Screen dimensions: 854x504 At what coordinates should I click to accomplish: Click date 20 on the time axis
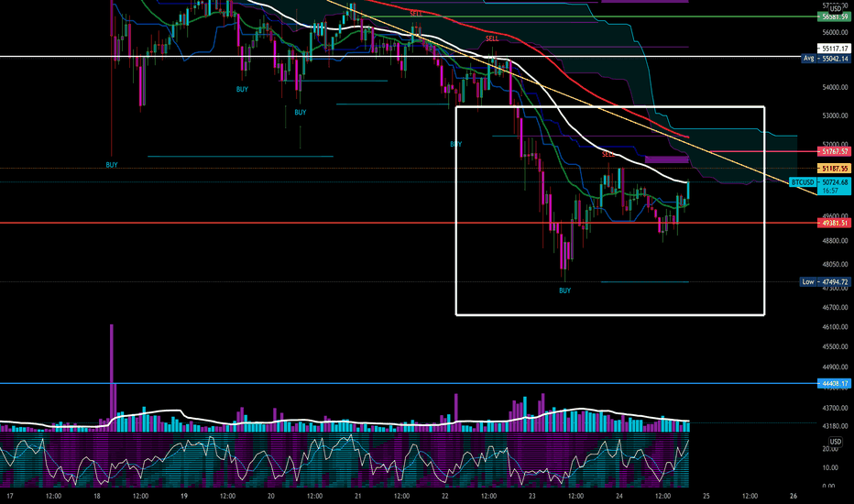click(x=271, y=496)
